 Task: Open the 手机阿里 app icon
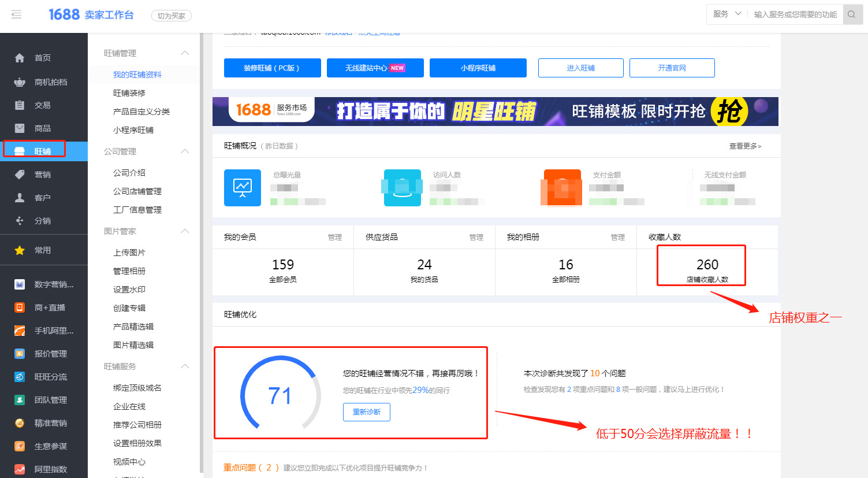[20, 331]
